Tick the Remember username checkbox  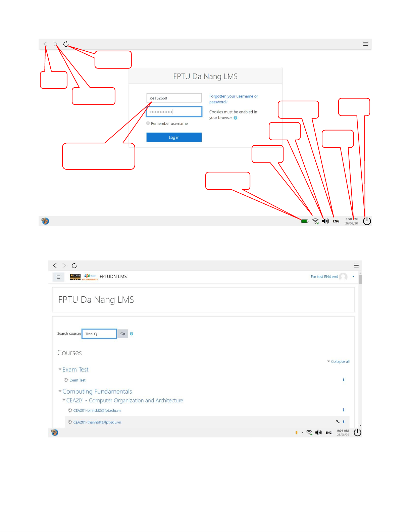(x=148, y=123)
